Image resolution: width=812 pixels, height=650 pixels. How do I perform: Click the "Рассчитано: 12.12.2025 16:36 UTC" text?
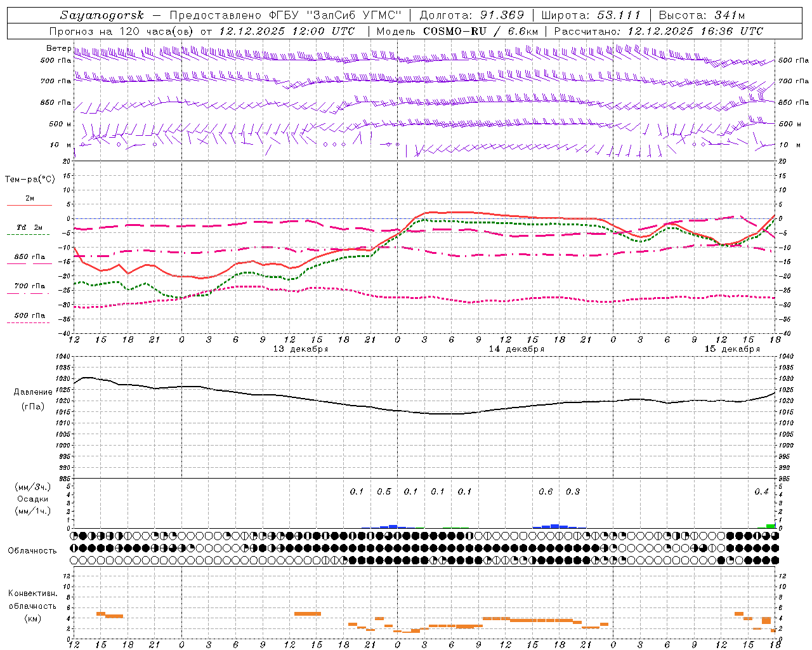pos(658,31)
